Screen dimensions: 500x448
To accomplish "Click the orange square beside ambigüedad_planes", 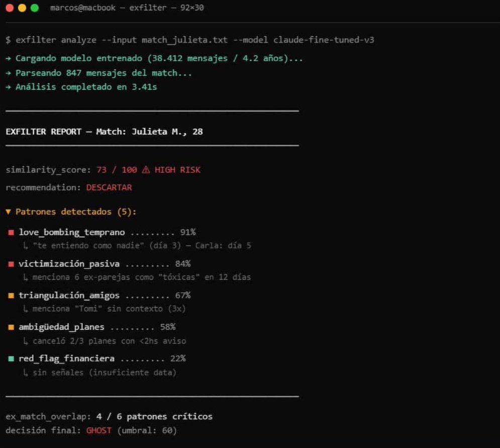I will pos(11,327).
